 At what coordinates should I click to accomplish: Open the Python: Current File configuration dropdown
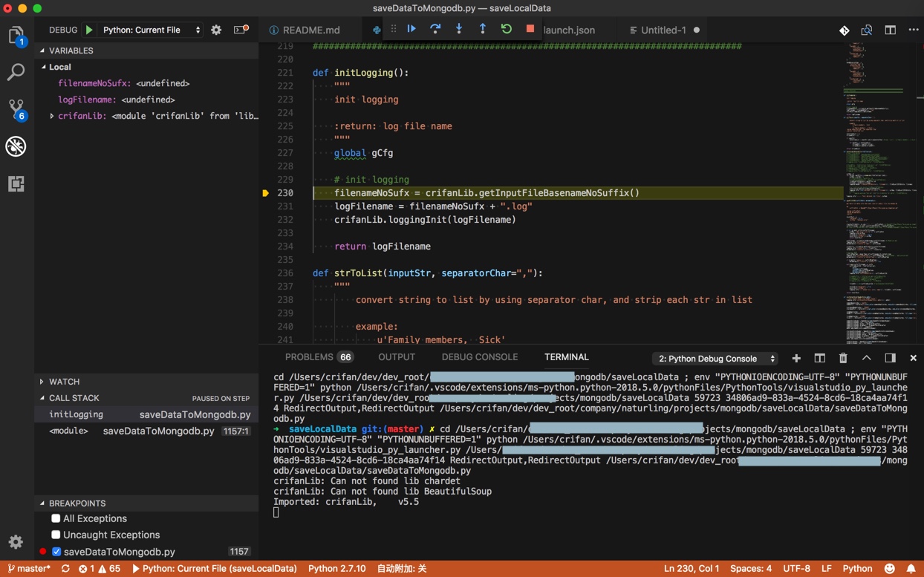pyautogui.click(x=152, y=30)
